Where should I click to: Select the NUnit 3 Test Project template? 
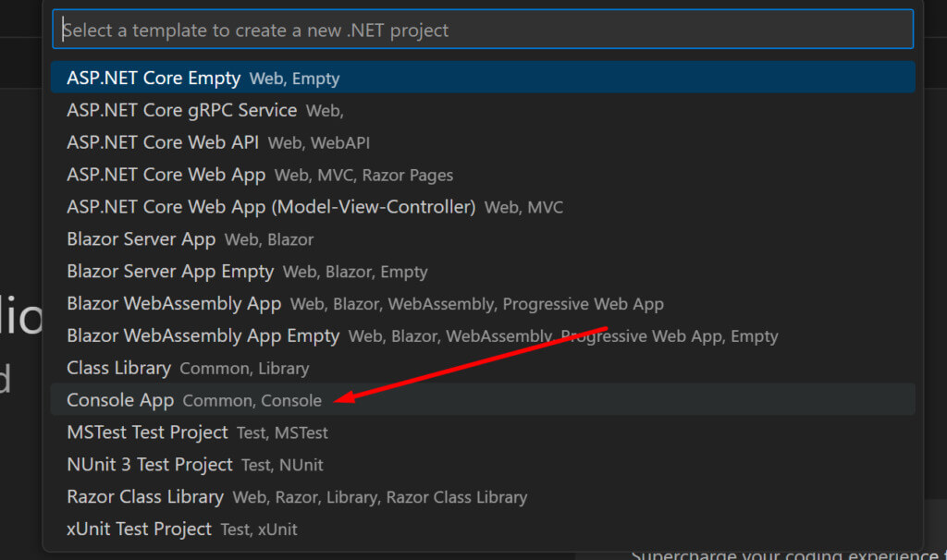coord(150,465)
